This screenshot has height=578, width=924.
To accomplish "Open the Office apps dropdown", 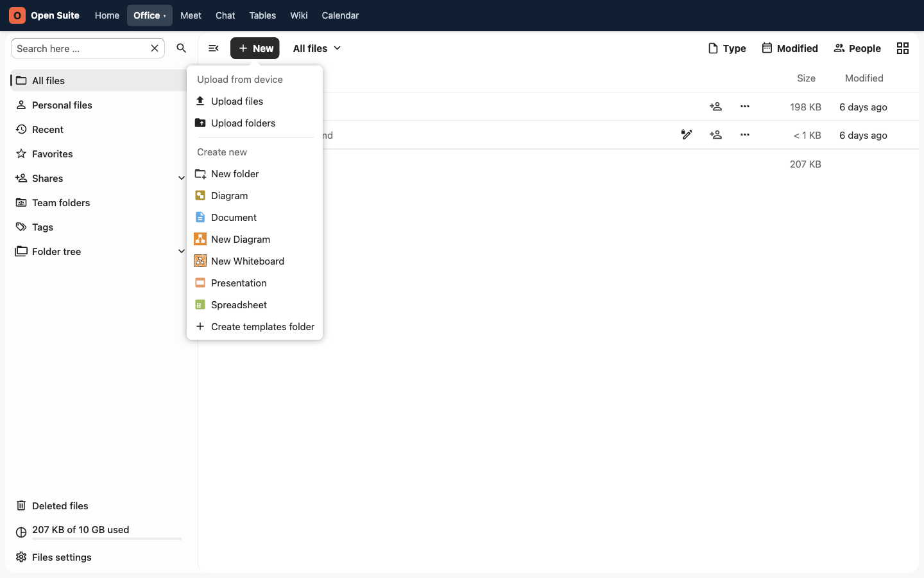I will click(x=150, y=15).
